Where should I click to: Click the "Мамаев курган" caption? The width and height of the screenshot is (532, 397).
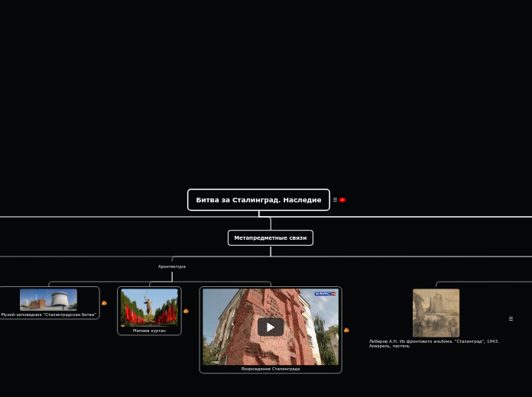pyautogui.click(x=149, y=331)
